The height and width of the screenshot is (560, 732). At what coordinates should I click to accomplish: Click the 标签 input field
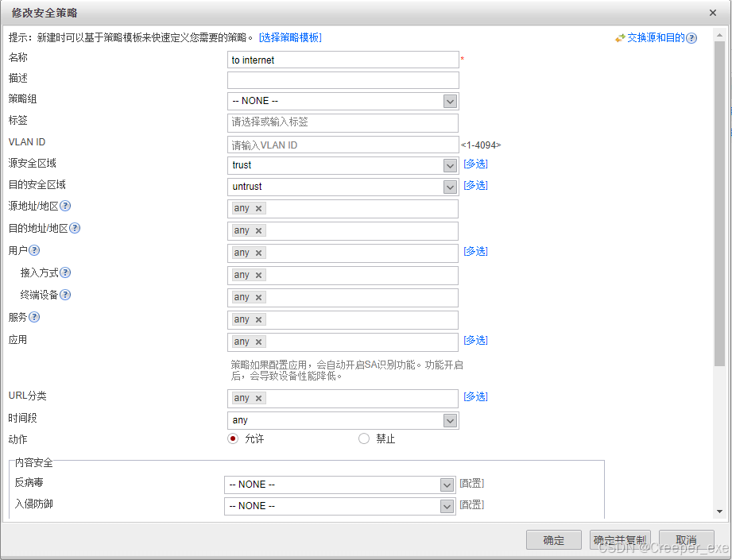tap(343, 123)
